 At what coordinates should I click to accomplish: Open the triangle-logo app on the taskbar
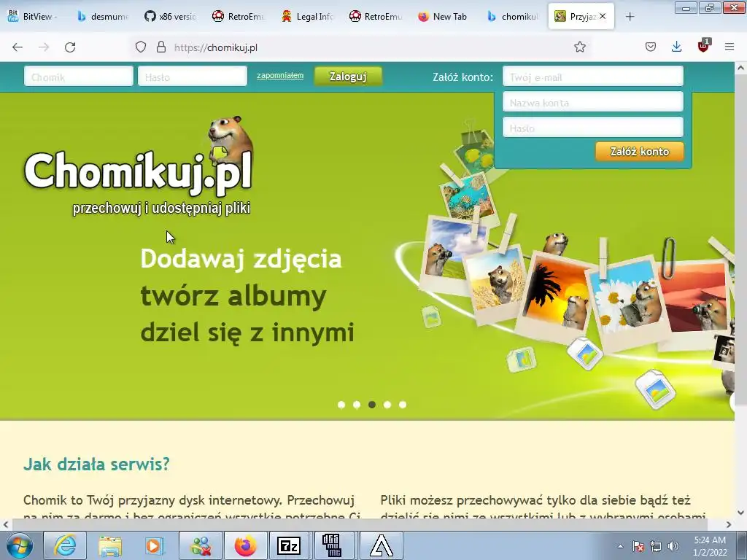[x=382, y=545]
